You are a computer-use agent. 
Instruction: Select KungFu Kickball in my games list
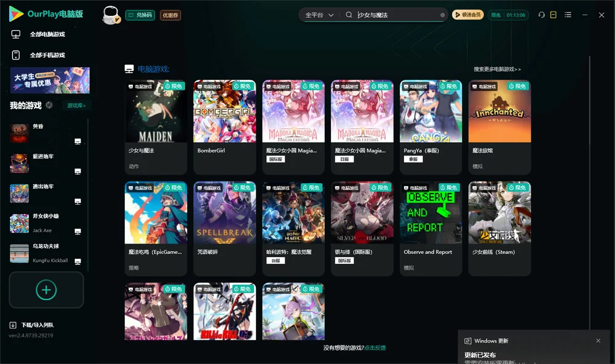click(x=46, y=253)
